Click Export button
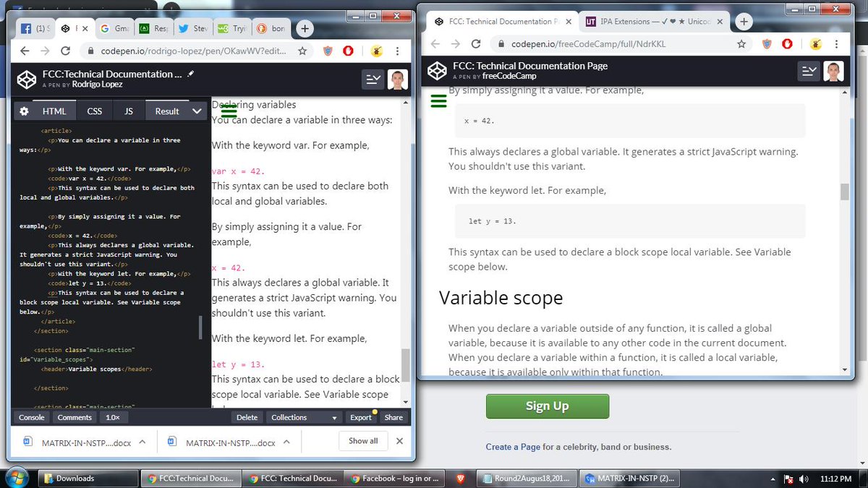The height and width of the screenshot is (488, 868). tap(361, 417)
